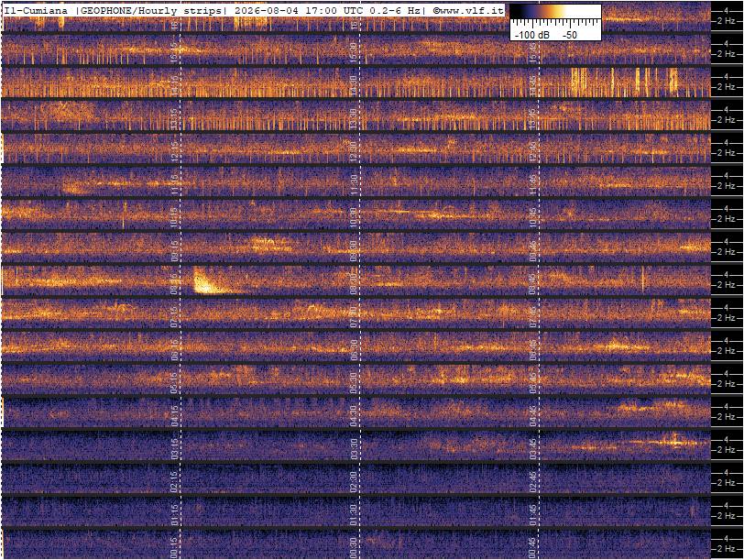
Task: Select the I1-Cumiana station name text
Action: 36,11
